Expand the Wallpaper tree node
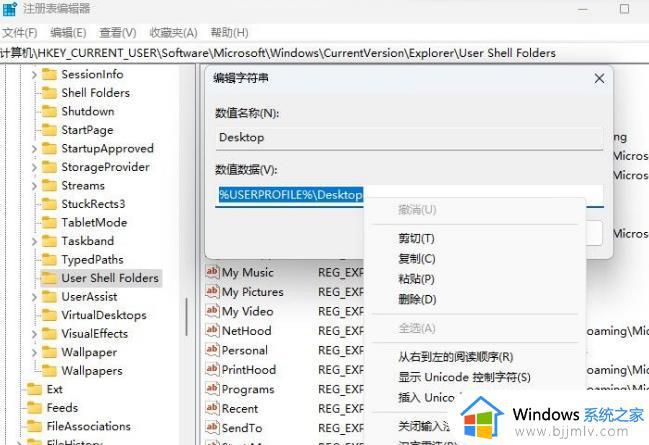649x445 pixels. [34, 352]
